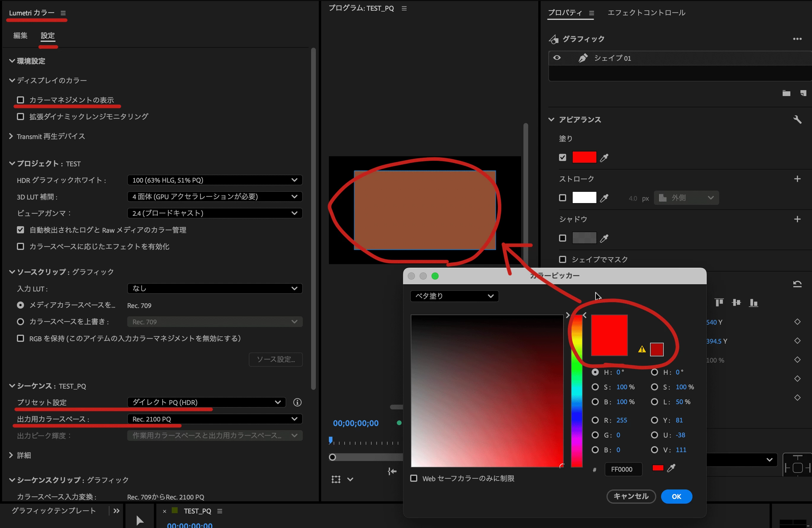
Task: Open the ベタ塗り fill type dropdown
Action: [454, 296]
